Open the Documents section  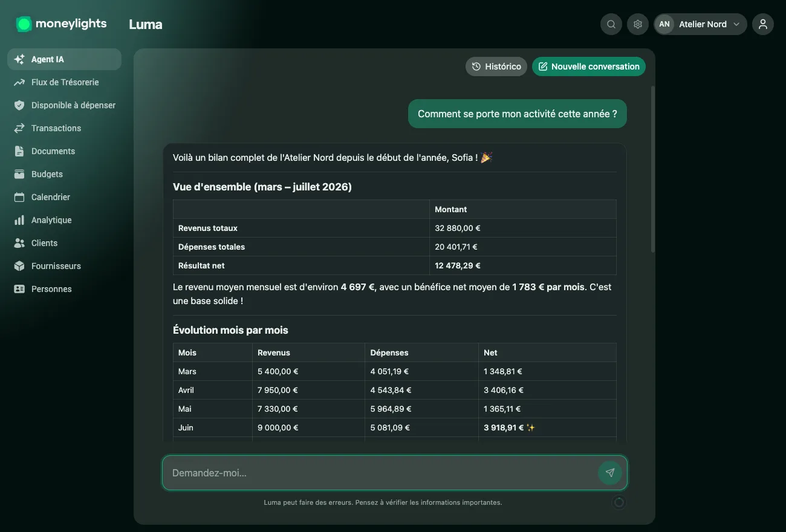[64, 151]
